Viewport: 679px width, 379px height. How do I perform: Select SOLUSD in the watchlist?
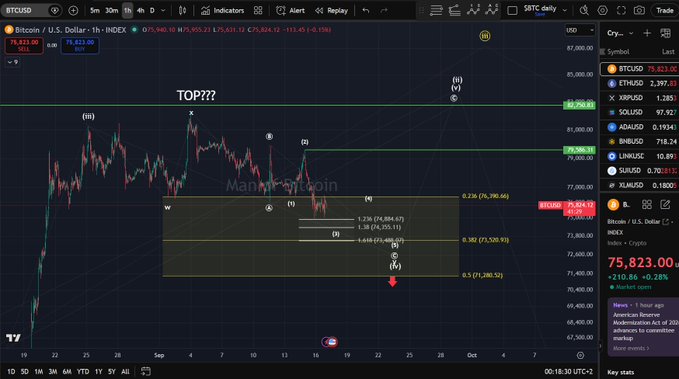[x=640, y=112]
